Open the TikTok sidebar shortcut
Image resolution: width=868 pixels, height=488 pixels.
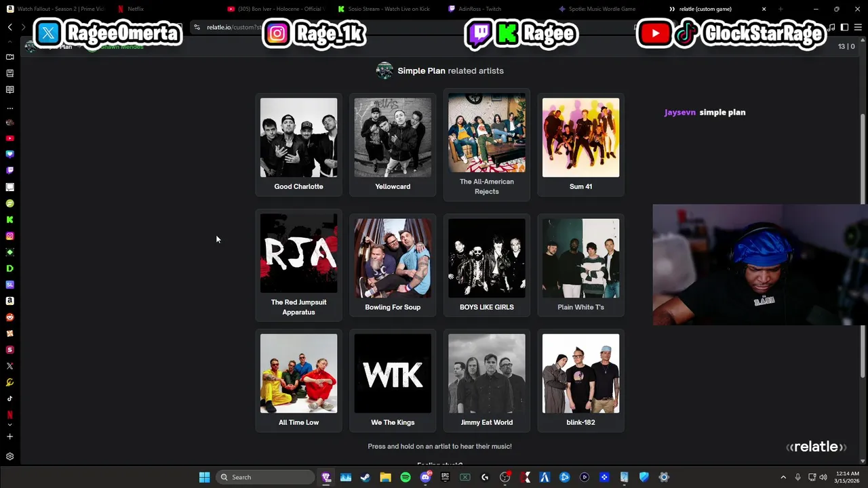9,399
